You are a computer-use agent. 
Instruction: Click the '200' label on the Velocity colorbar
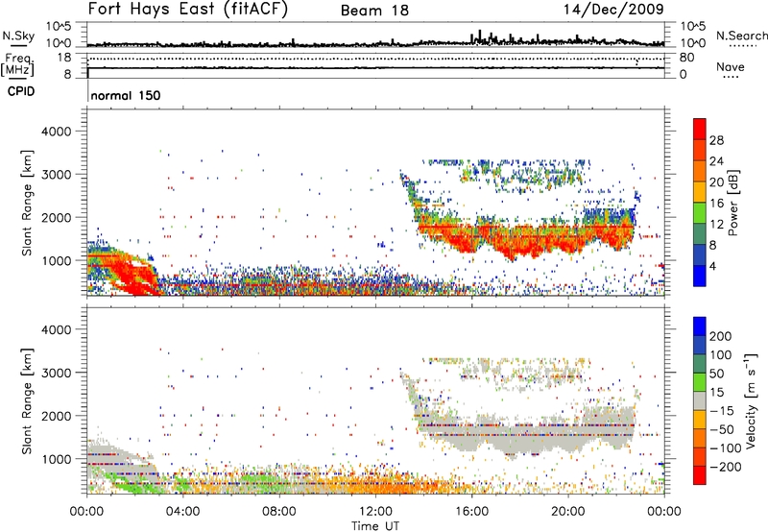(x=721, y=336)
